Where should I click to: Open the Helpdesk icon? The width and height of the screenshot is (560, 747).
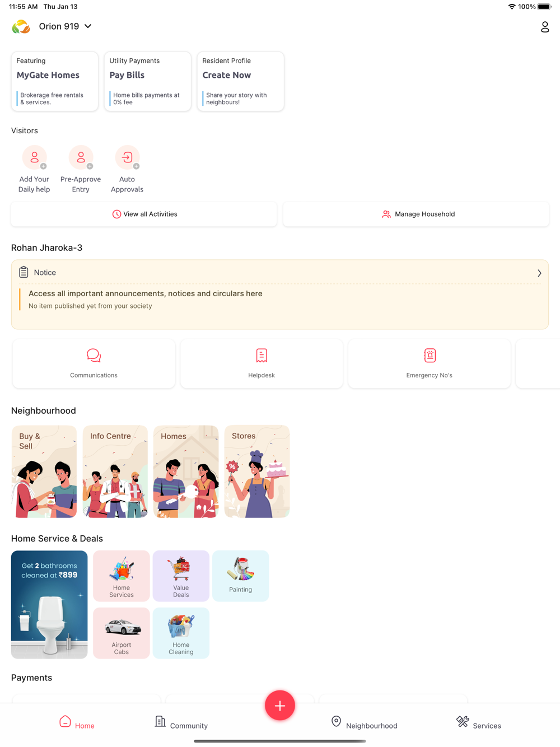pyautogui.click(x=262, y=356)
